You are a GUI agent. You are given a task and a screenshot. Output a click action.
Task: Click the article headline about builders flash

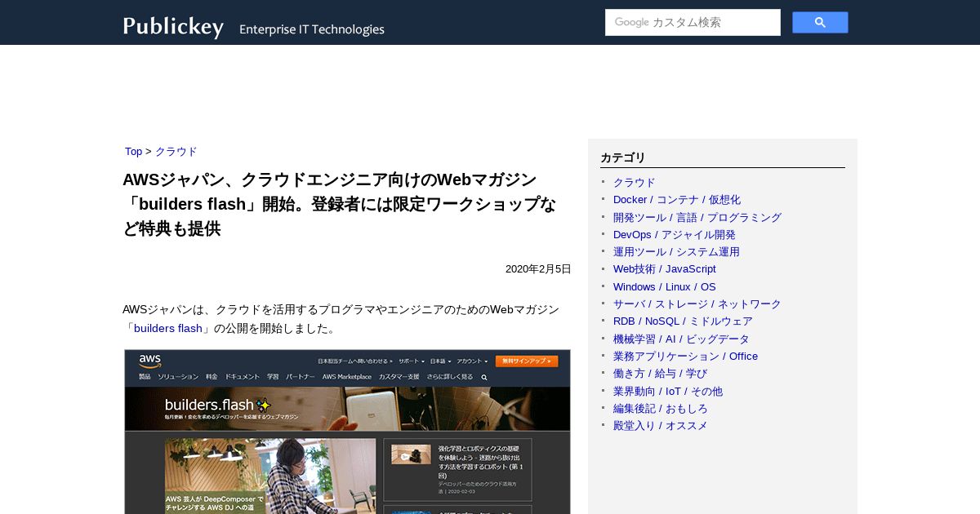[339, 204]
